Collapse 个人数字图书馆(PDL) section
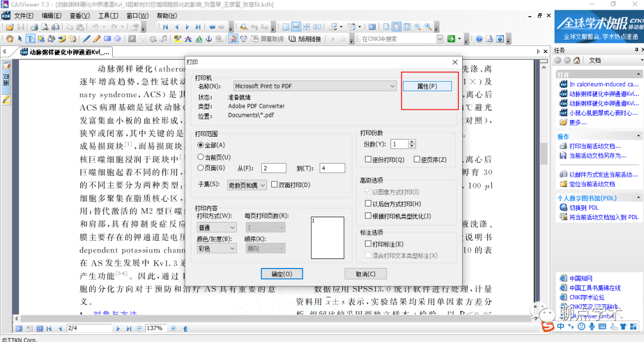644x342 pixels. pos(638,198)
